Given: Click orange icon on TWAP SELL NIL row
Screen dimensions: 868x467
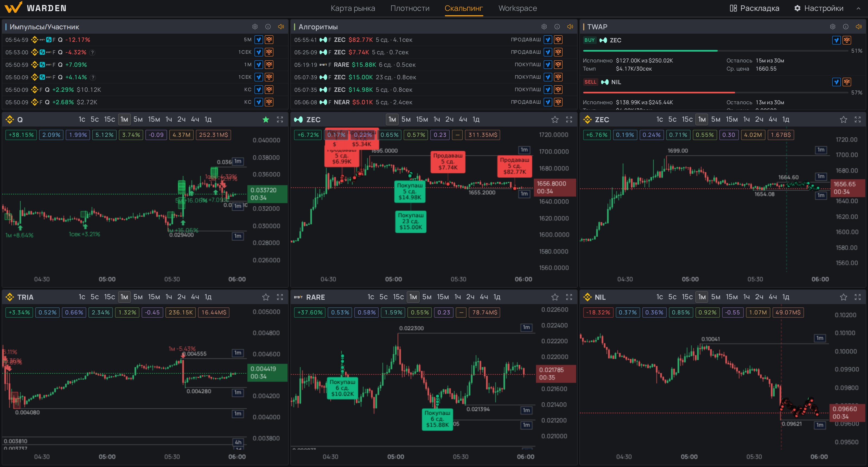Looking at the screenshot, I should pos(847,82).
